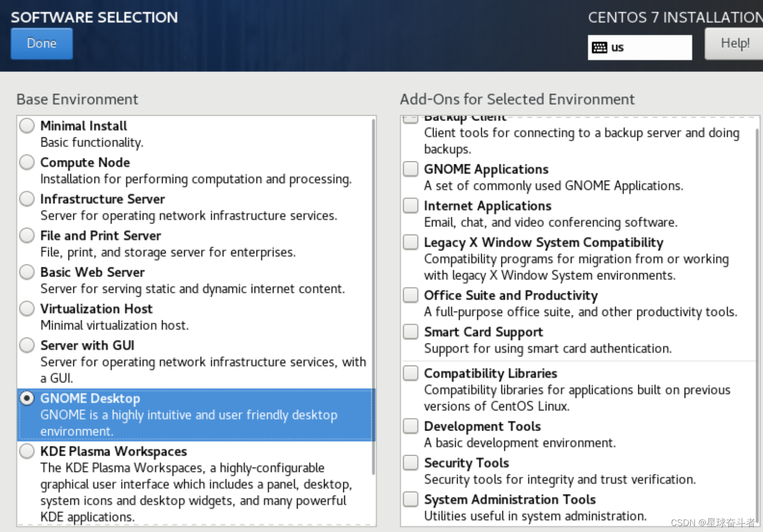Click 'Basic functionality.' description

pos(92,143)
